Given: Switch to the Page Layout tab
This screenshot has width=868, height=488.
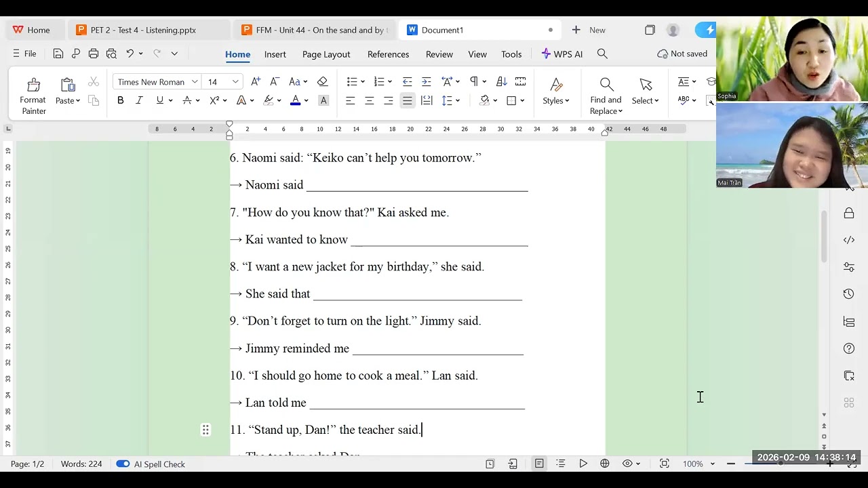Looking at the screenshot, I should [x=326, y=54].
